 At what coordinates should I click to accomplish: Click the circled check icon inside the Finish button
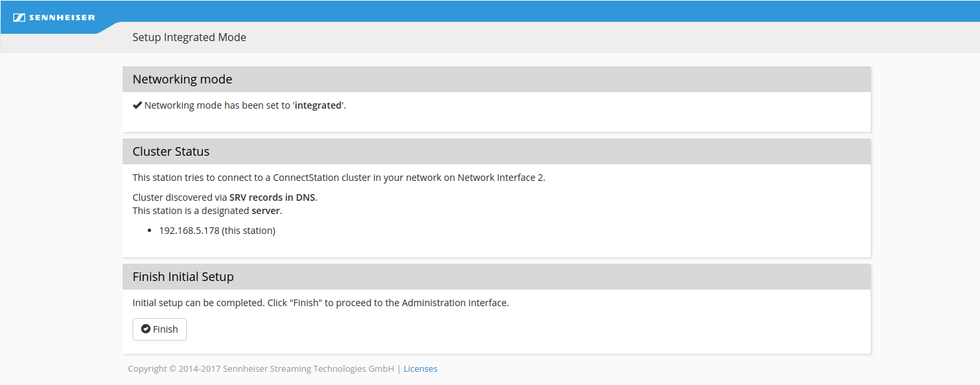click(x=146, y=329)
